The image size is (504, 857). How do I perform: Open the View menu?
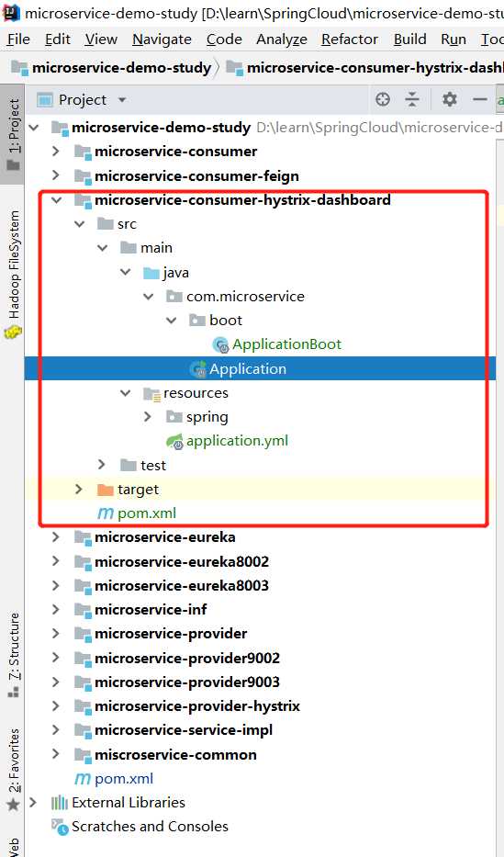pyautogui.click(x=101, y=39)
